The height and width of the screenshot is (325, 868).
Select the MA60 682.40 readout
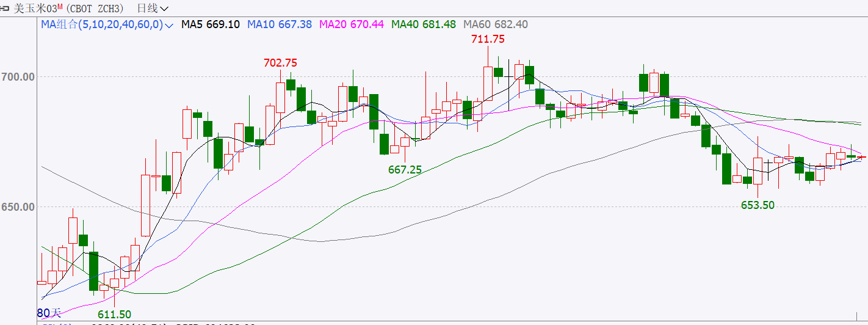(496, 24)
